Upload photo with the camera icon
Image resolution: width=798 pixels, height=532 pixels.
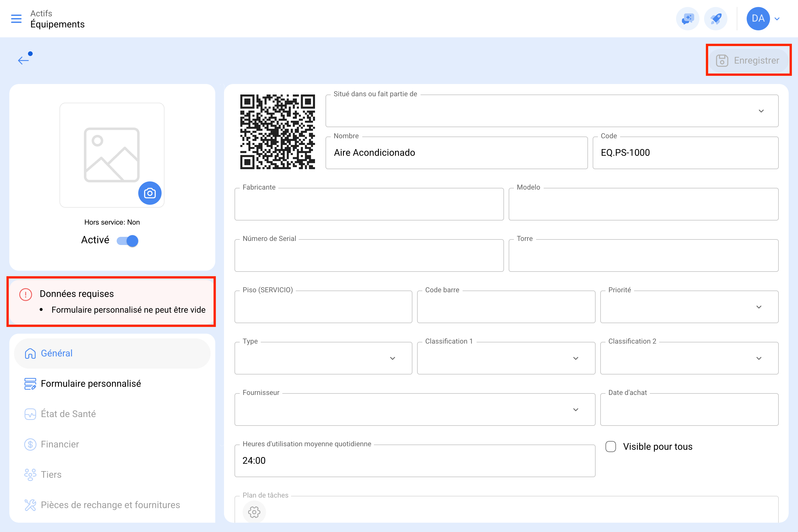click(150, 193)
